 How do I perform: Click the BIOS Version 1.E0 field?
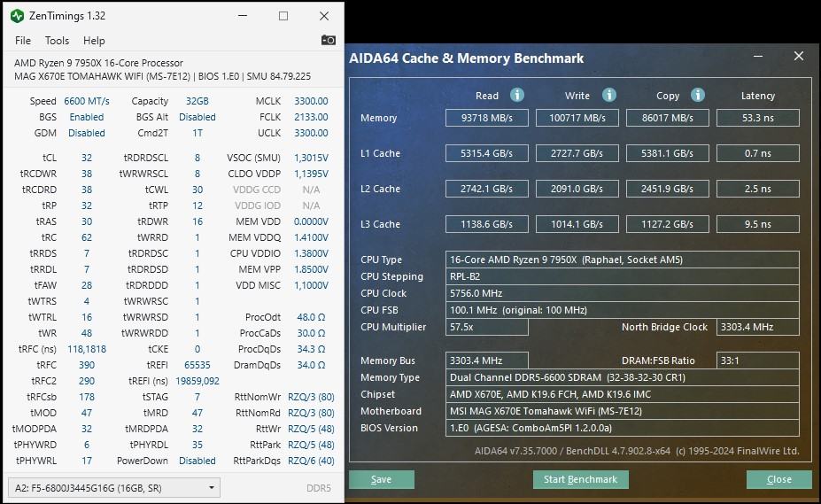622,428
